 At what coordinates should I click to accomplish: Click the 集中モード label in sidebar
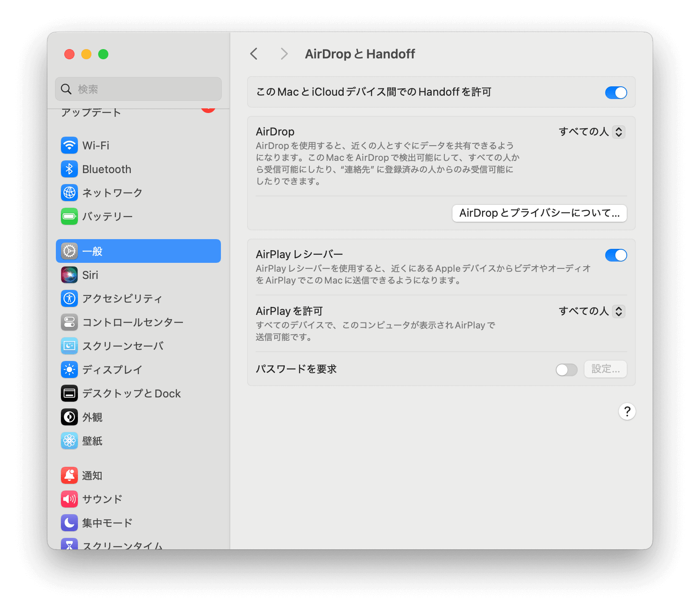pyautogui.click(x=107, y=523)
